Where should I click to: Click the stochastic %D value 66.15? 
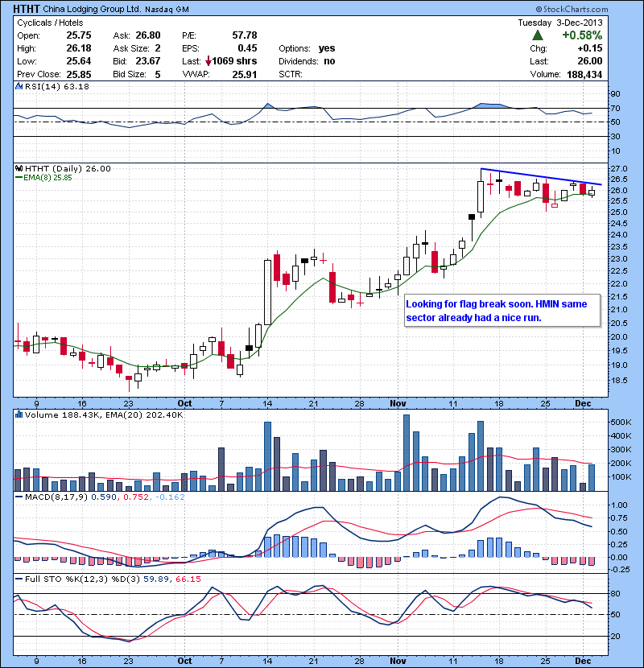click(x=188, y=579)
